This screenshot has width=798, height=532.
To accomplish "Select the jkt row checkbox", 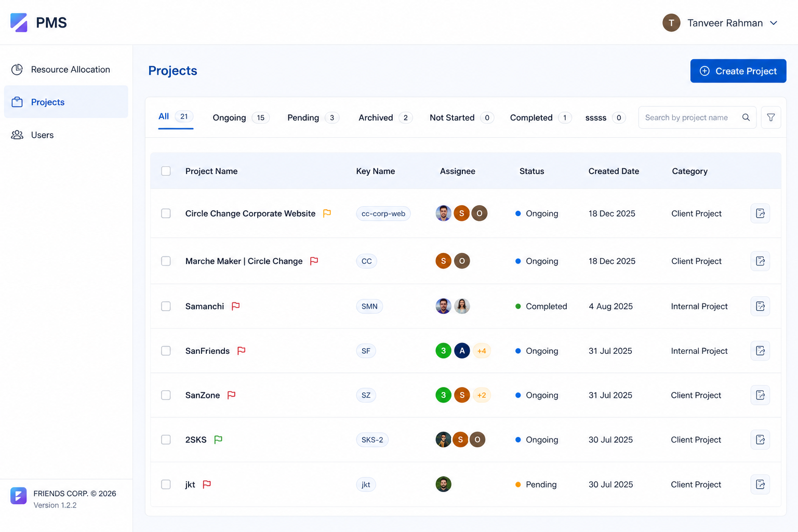I will point(166,484).
